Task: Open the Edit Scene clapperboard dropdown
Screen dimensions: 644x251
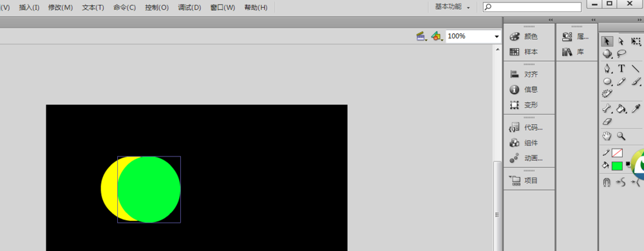Action: 422,37
